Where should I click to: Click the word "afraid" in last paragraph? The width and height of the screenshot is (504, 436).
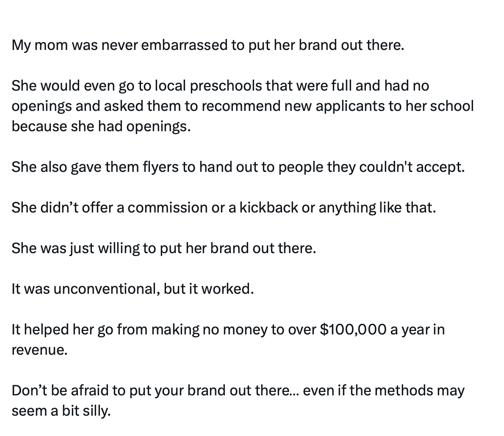tap(89, 391)
